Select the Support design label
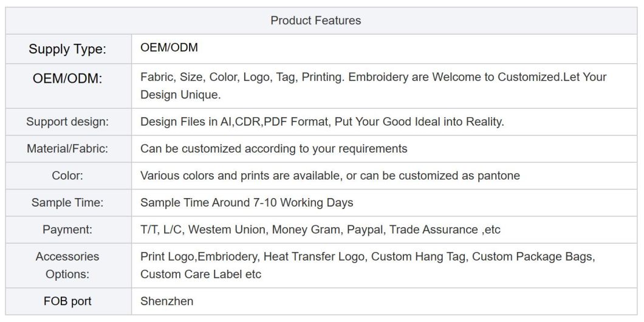644x322 pixels. tap(67, 122)
